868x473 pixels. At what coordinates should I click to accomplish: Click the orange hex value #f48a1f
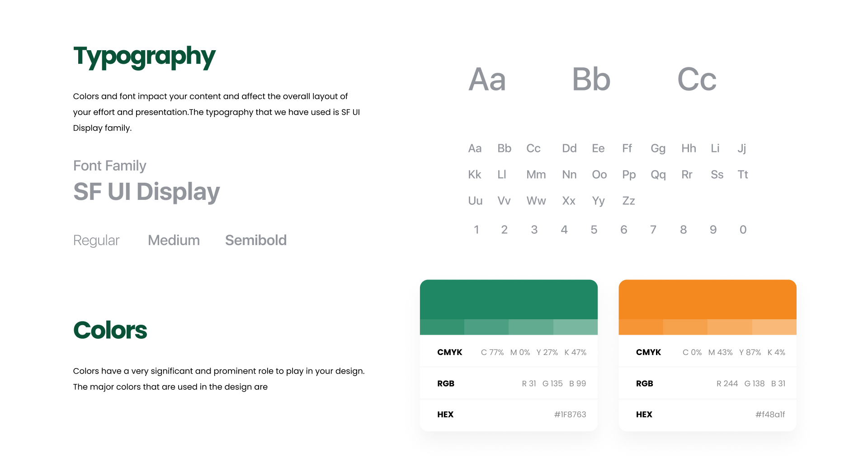pos(770,415)
